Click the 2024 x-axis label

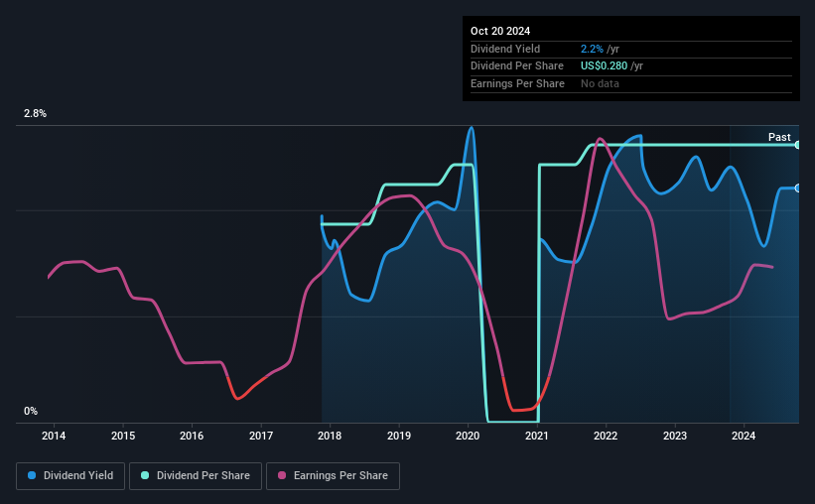tap(744, 436)
